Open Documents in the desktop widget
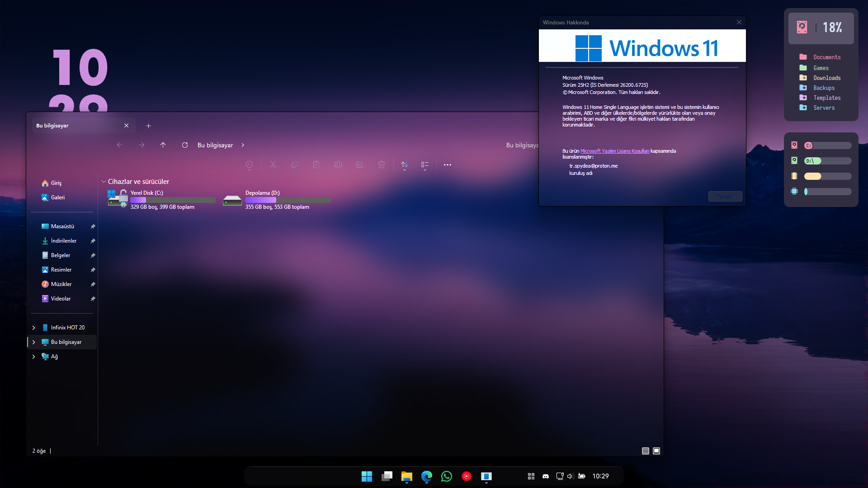 tap(820, 57)
